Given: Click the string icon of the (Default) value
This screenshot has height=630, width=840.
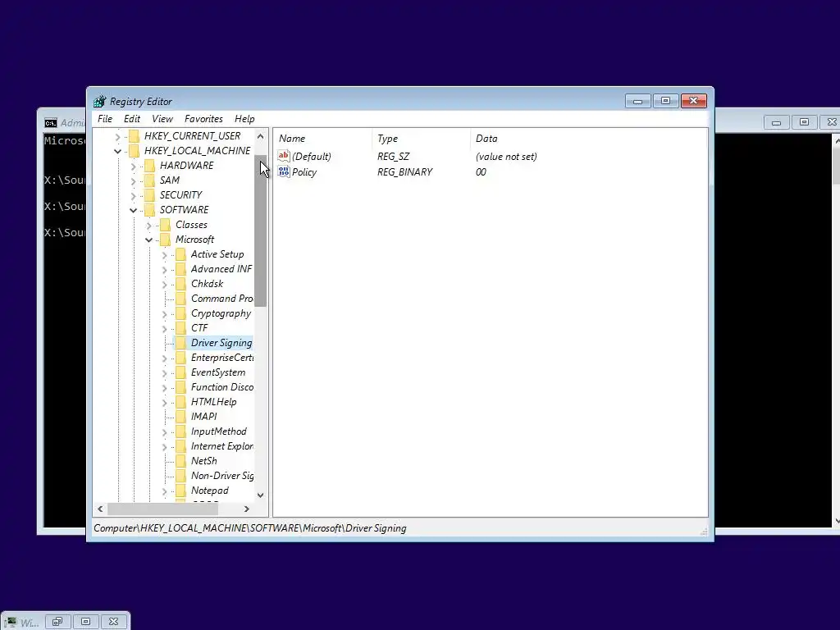Looking at the screenshot, I should [x=283, y=156].
